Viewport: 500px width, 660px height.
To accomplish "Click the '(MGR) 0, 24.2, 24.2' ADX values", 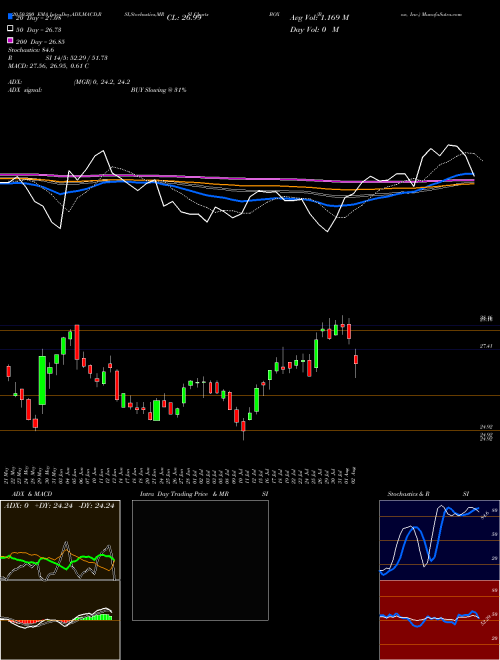I will point(102,82).
